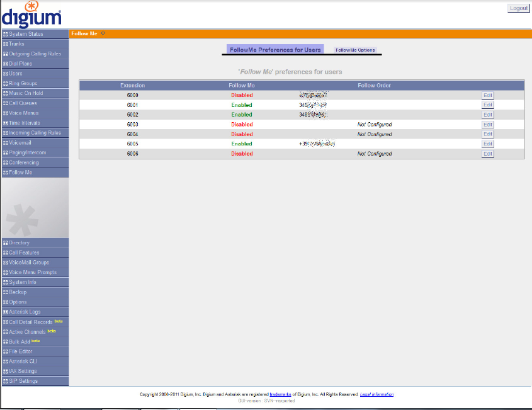Open the Users page
532x410 pixels.
pyautogui.click(x=35, y=73)
